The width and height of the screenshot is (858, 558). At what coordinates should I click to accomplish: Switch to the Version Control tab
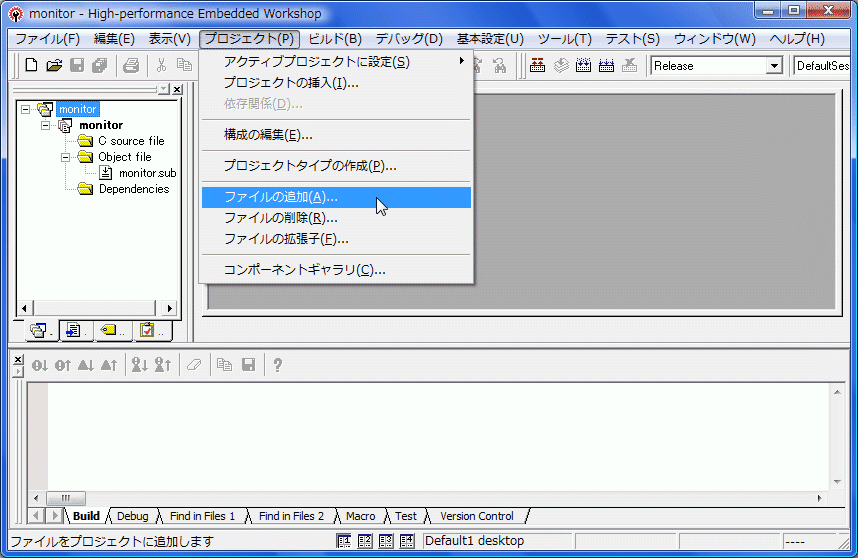point(477,516)
